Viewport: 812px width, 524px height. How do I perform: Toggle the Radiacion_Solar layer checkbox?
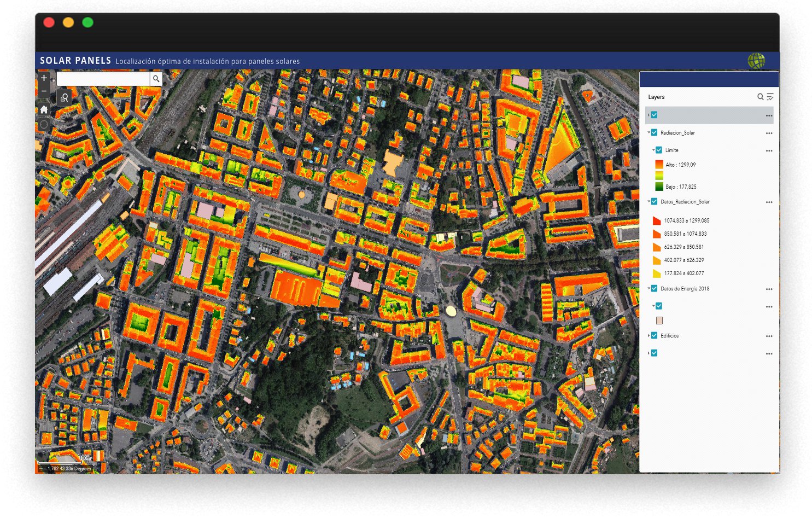[x=655, y=132]
